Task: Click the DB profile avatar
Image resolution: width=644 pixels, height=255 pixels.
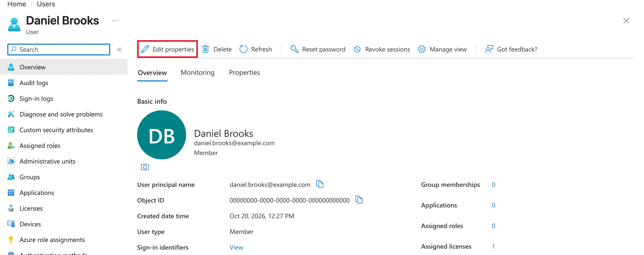Action: point(162,135)
